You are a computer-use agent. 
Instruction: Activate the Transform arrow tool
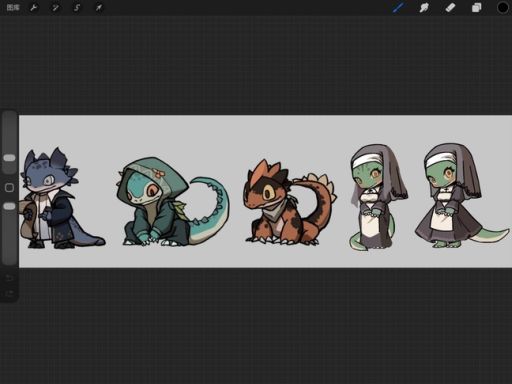[99, 7]
